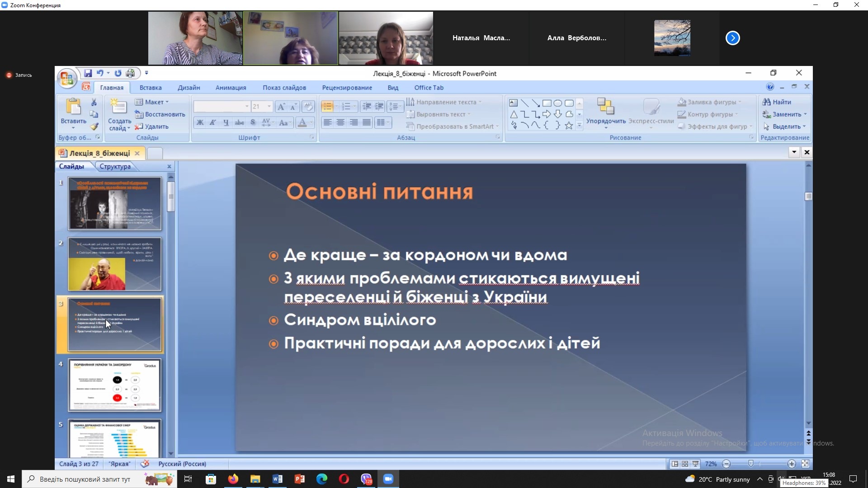The height and width of the screenshot is (488, 868).
Task: Click the center text alignment icon
Action: tap(340, 122)
